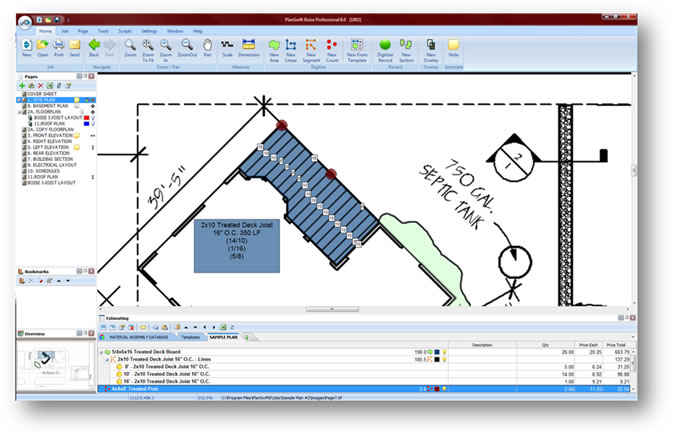Open the Settings ribbon tab
673x435 pixels.
[x=149, y=31]
